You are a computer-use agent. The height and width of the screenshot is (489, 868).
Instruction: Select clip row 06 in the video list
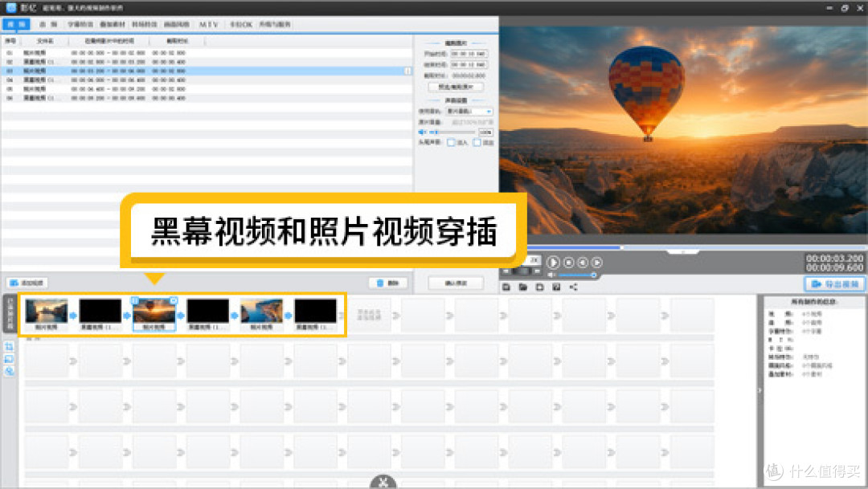pos(206,98)
